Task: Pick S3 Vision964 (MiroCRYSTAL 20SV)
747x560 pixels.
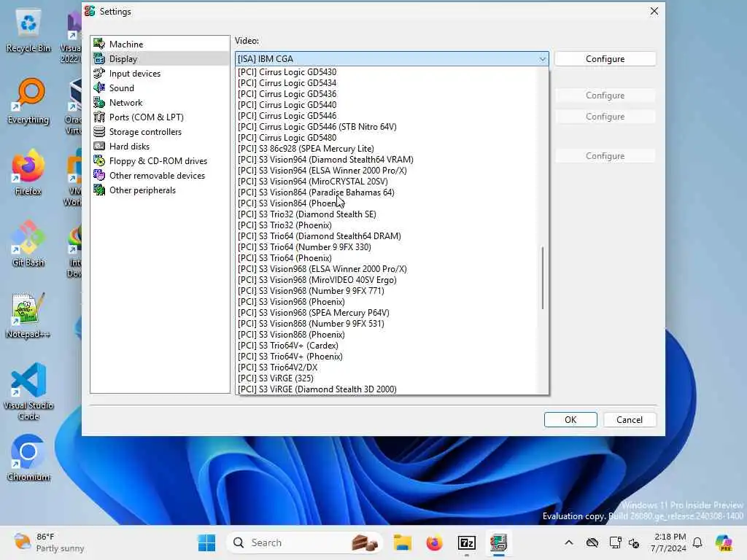Action: 387,182
